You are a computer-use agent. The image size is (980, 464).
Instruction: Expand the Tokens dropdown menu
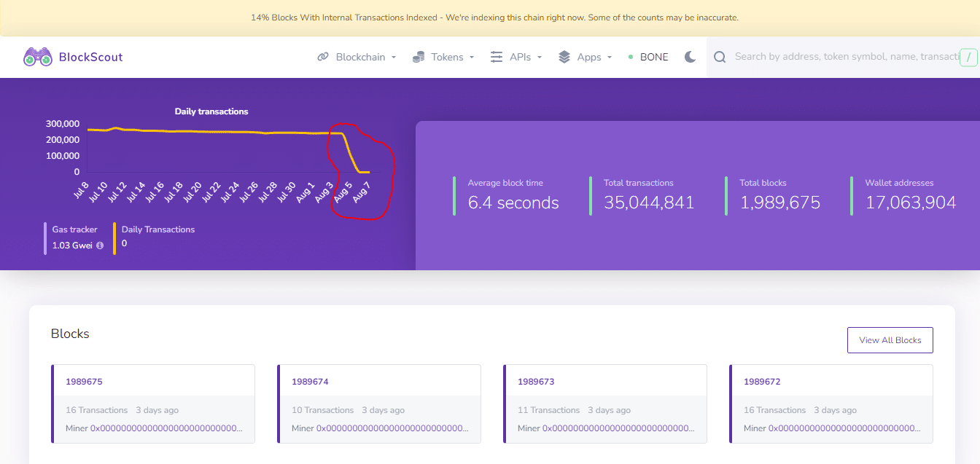click(x=443, y=57)
